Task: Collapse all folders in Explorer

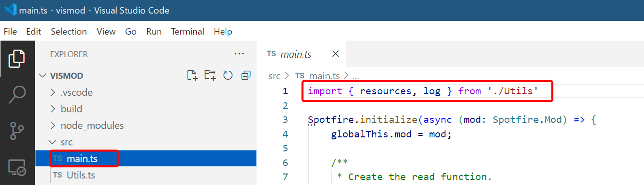Action: coord(246,75)
